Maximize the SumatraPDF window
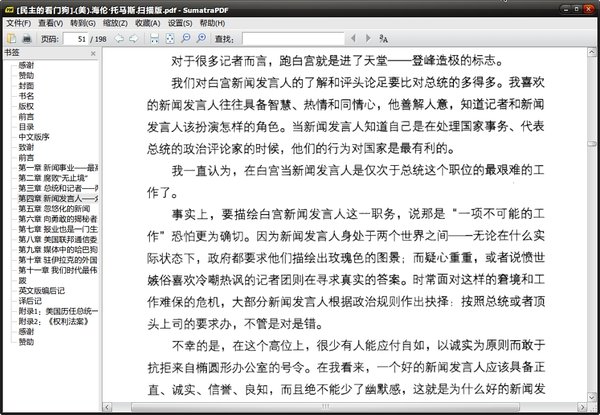Viewport: 600px width, 415px height. point(577,8)
